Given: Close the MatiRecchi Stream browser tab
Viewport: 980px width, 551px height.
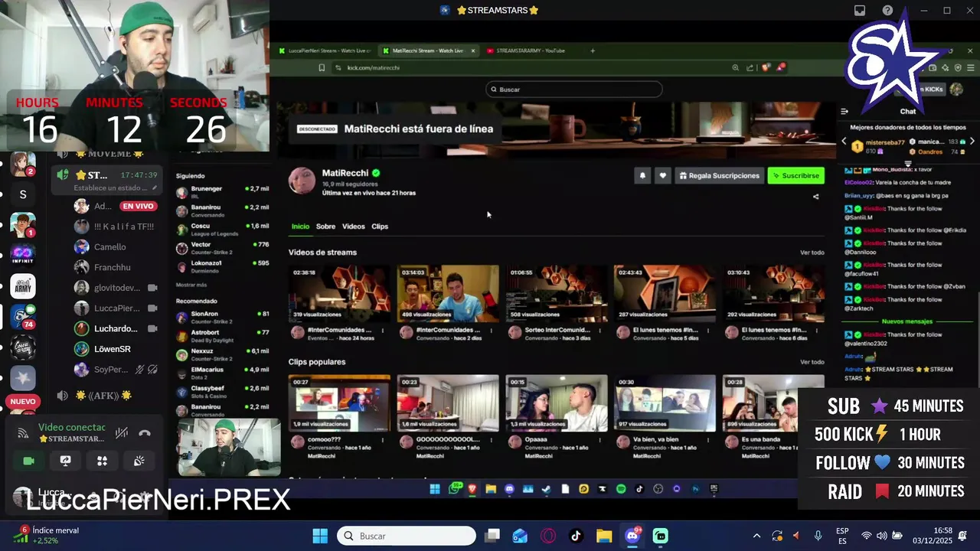Looking at the screenshot, I should [x=473, y=51].
